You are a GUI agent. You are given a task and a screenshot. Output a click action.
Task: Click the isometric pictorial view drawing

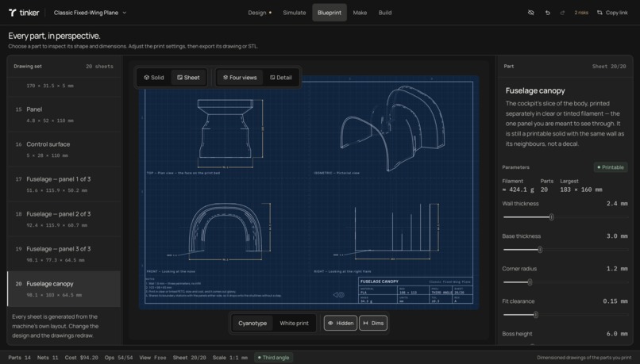point(392,128)
